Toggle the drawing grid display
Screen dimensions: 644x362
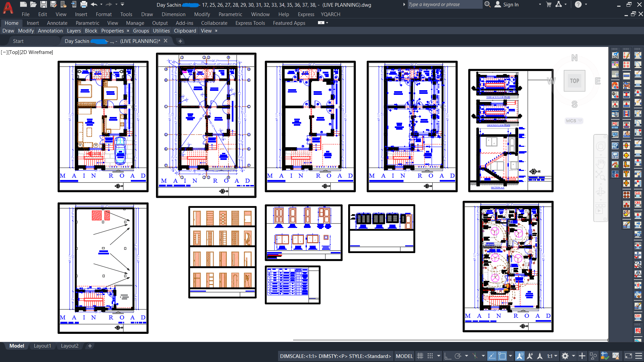[x=420, y=356]
